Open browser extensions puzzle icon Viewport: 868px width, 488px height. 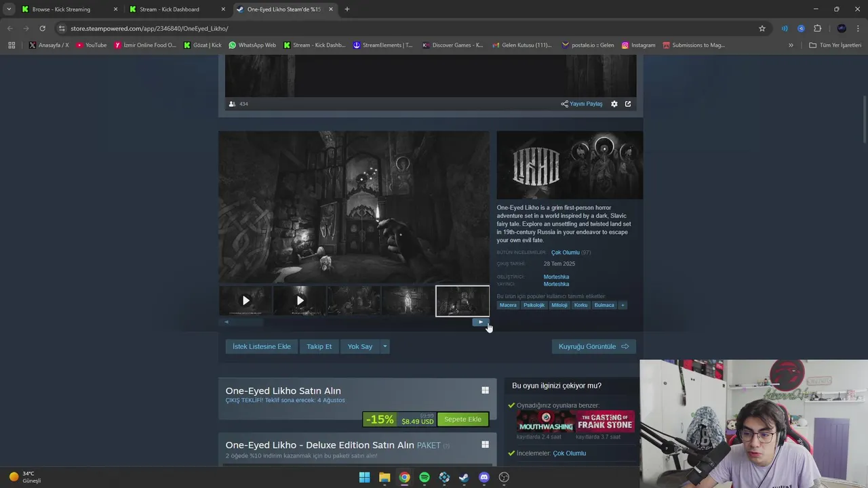pos(817,28)
